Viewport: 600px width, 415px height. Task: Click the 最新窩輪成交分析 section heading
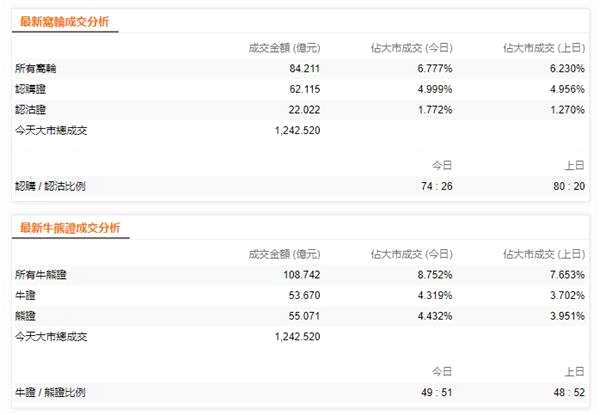65,22
